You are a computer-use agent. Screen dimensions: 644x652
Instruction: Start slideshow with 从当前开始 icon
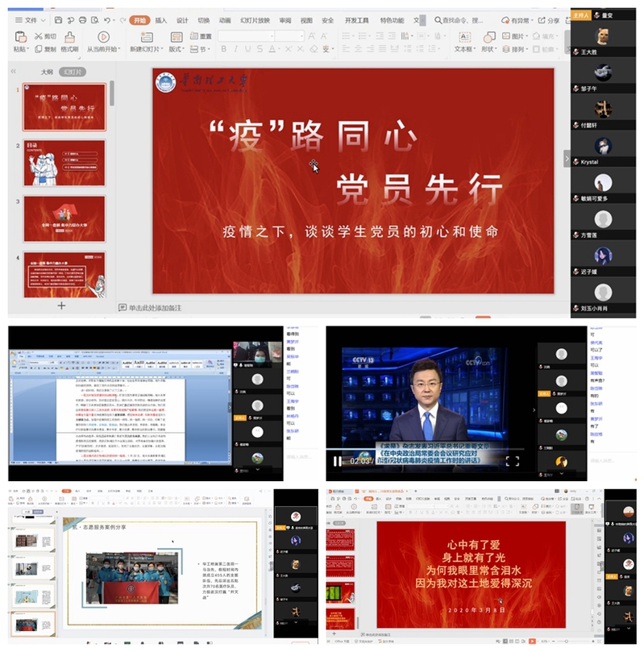click(x=102, y=37)
